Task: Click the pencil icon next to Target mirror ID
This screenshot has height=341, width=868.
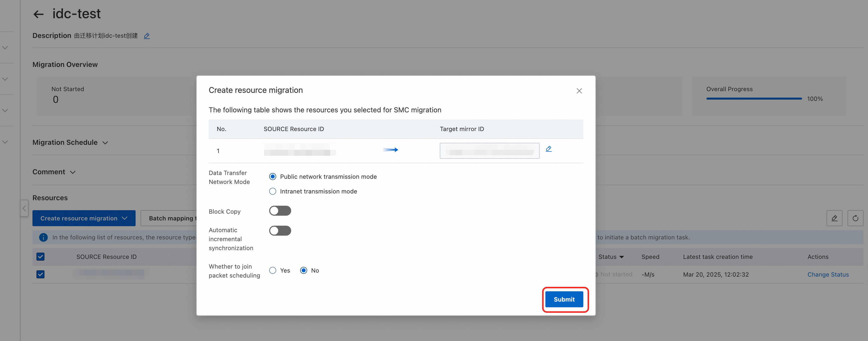Action: pyautogui.click(x=548, y=149)
